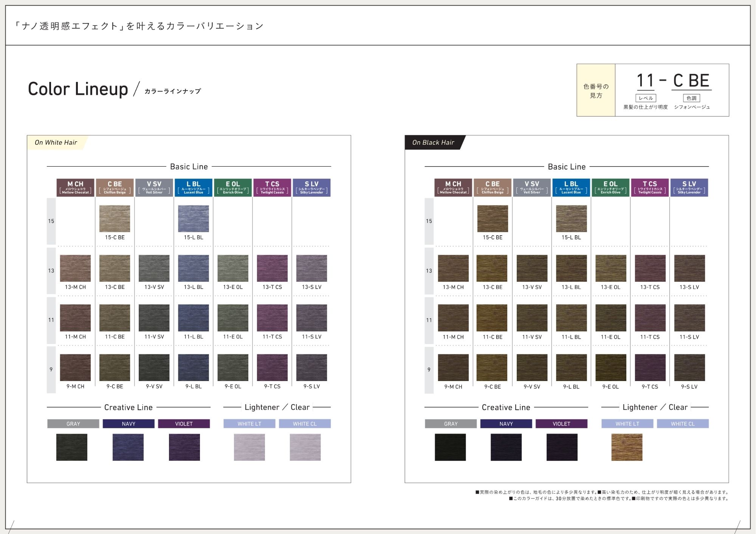The height and width of the screenshot is (534, 756).
Task: Click the 13-T CS swatch on white hair
Action: 272,268
